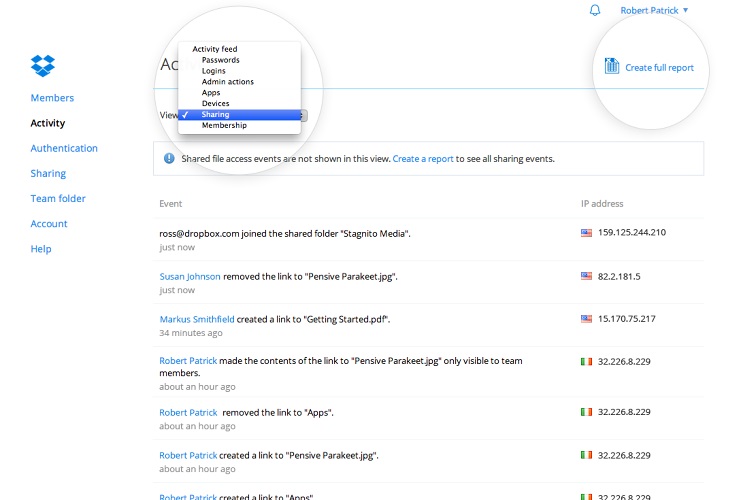Open Susan Johnson's user link
This screenshot has width=741, height=500.
pos(189,276)
